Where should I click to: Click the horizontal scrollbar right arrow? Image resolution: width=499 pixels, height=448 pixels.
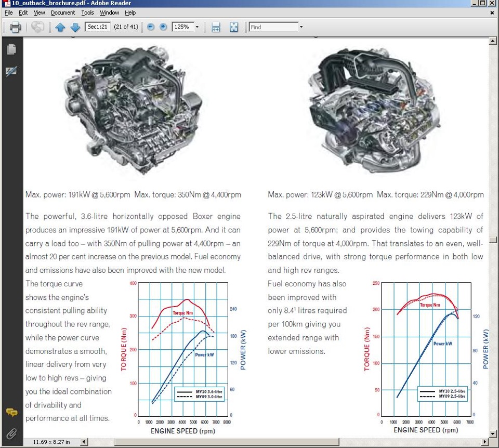pyautogui.click(x=484, y=442)
